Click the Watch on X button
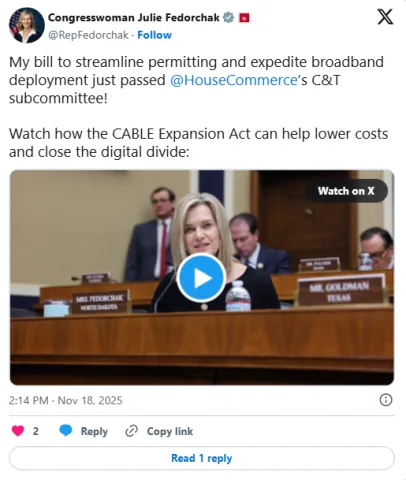Image resolution: width=406 pixels, height=480 pixels. (347, 191)
